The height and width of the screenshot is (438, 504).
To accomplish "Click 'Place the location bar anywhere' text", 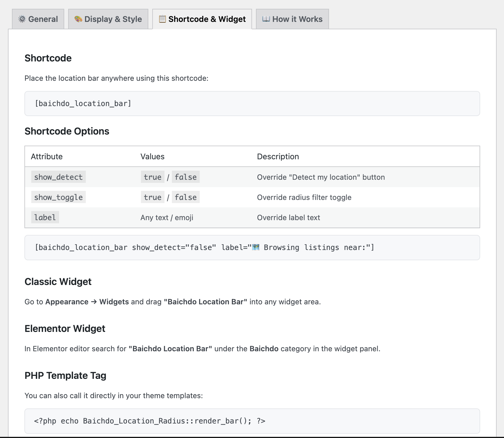I will [116, 78].
